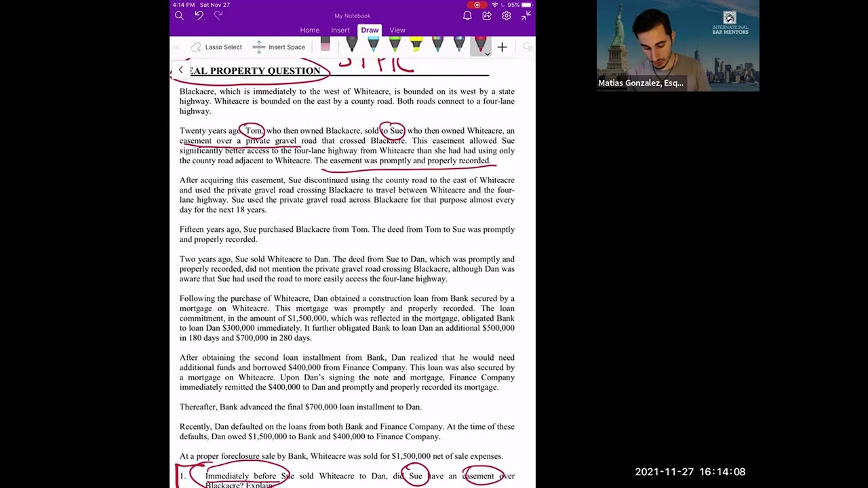The image size is (868, 488).
Task: Click the timestamp 2021-11-27 16:14:08
Action: (x=690, y=472)
